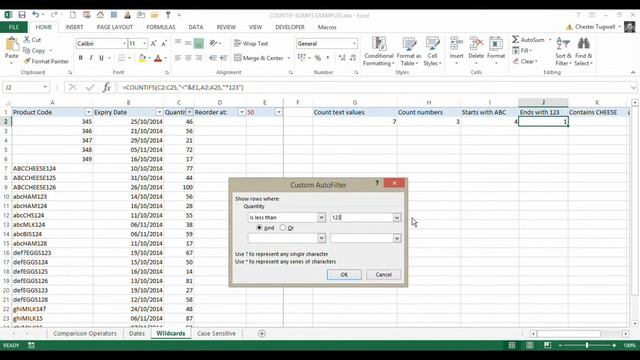Switch to Page Layout view icon in status bar
This screenshot has width=640, height=360.
pos(529,345)
